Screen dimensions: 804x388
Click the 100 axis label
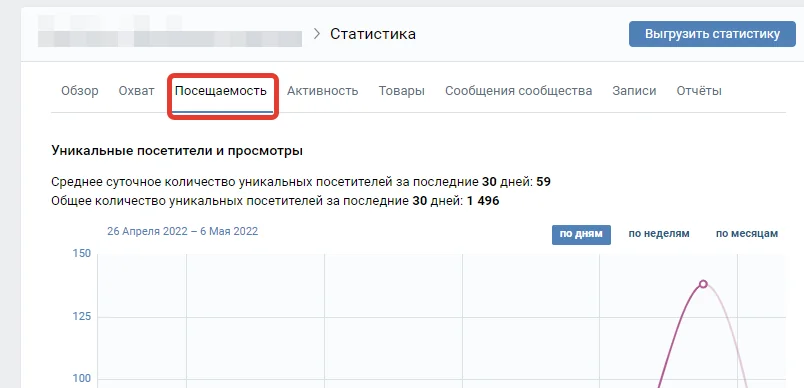pos(82,379)
